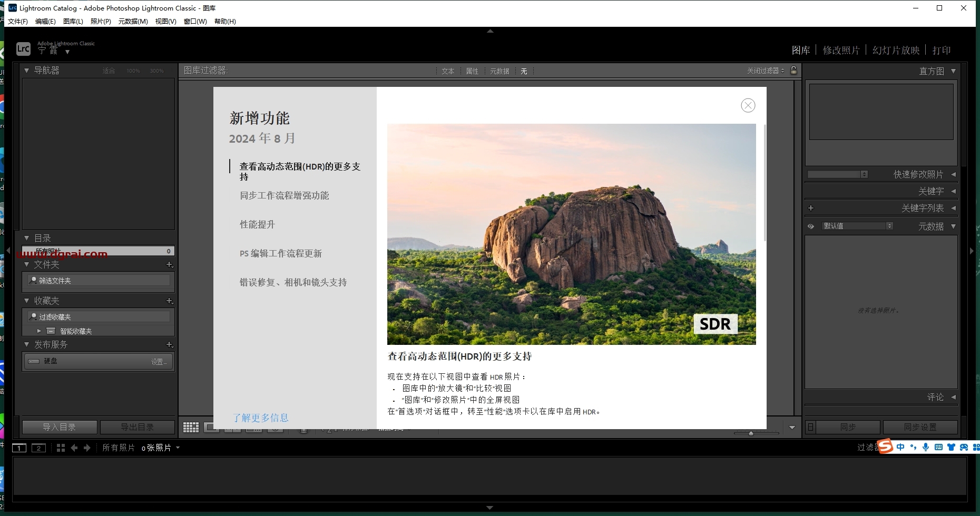
Task: Toggle the metadata eye icon
Action: tap(811, 226)
